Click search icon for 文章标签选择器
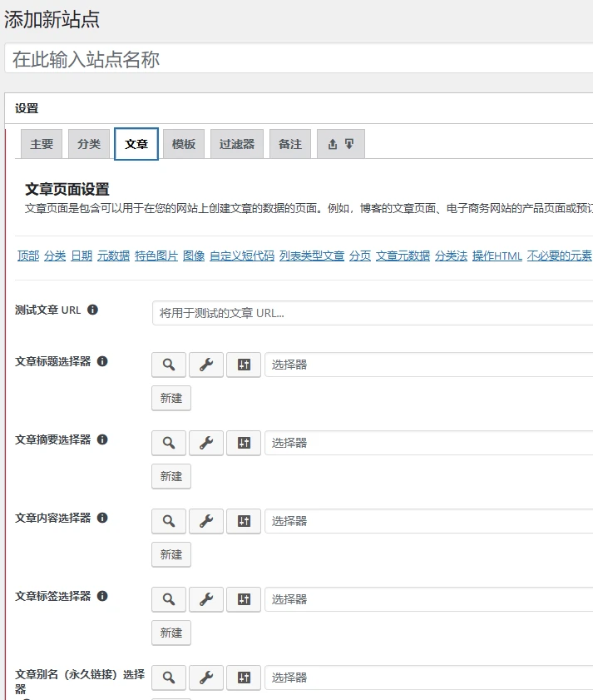Image resolution: width=593 pixels, height=700 pixels. click(169, 599)
